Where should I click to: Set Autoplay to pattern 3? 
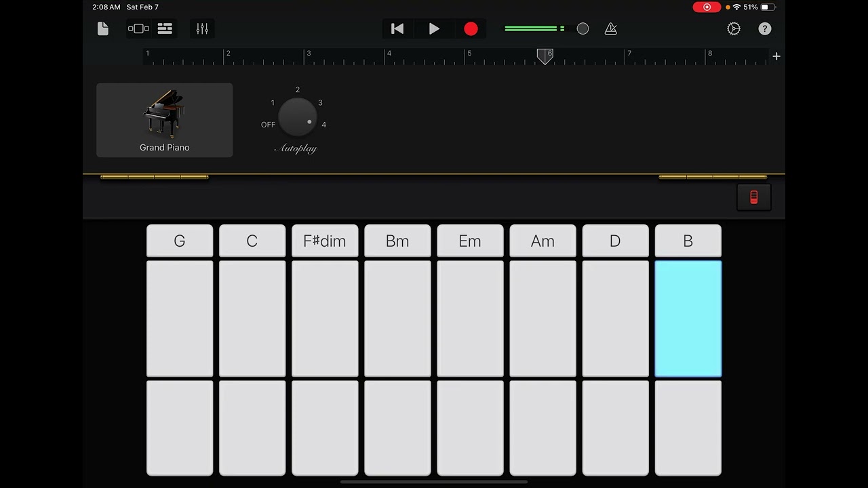pyautogui.click(x=320, y=103)
